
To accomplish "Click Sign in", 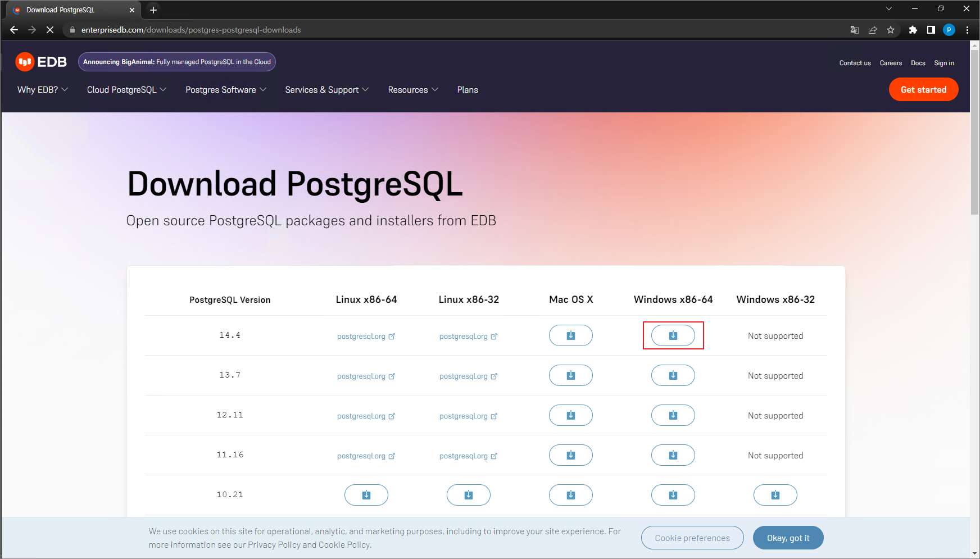I will [944, 63].
